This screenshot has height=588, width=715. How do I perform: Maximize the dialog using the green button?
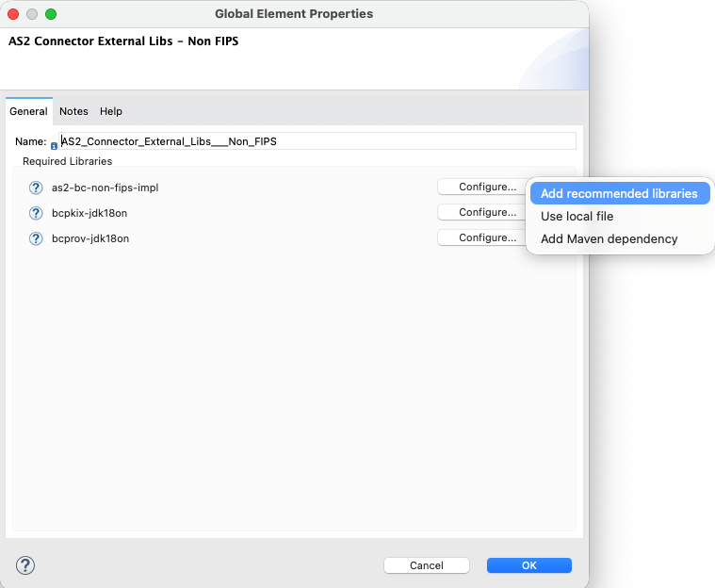coord(51,14)
